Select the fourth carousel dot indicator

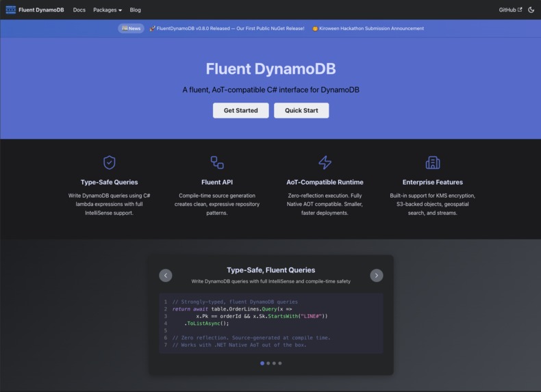tap(280, 363)
